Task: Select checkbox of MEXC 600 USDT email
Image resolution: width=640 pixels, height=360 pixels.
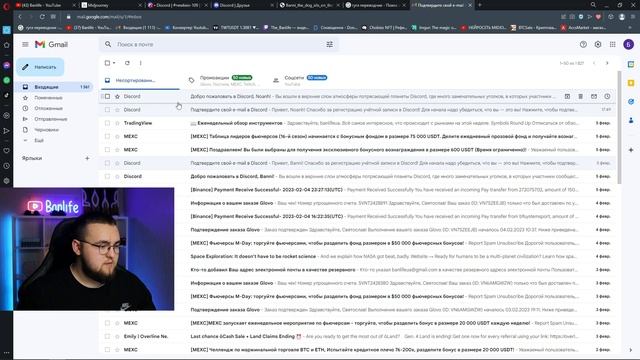Action: point(107,150)
